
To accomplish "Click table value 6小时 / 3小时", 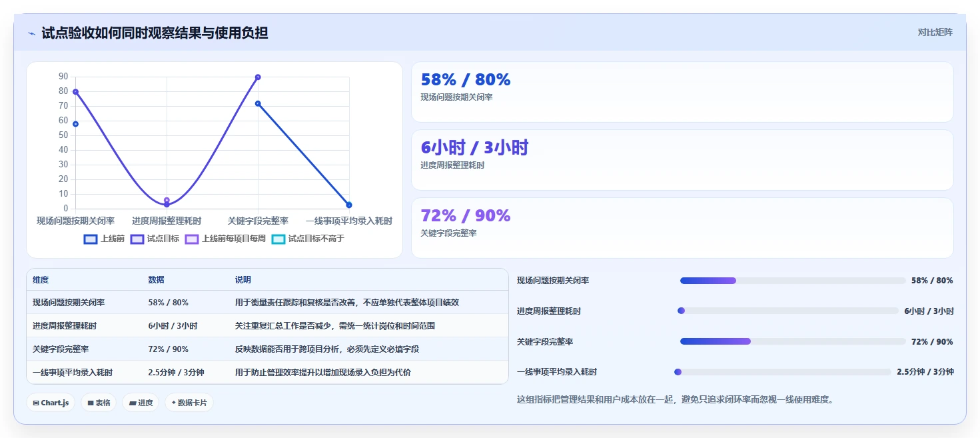I will click(173, 326).
